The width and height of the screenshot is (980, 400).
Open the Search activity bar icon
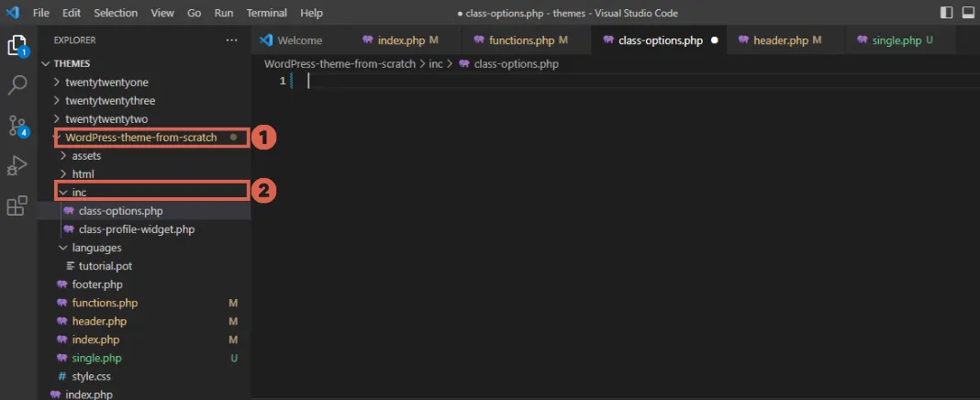click(x=17, y=85)
